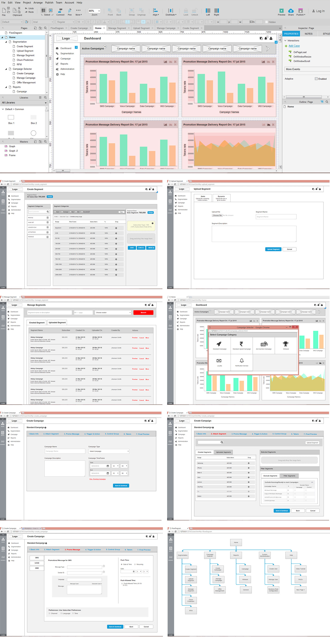Screen dimensions: 330x644
Task: Click the Connect tool icon
Action: coord(60,11)
